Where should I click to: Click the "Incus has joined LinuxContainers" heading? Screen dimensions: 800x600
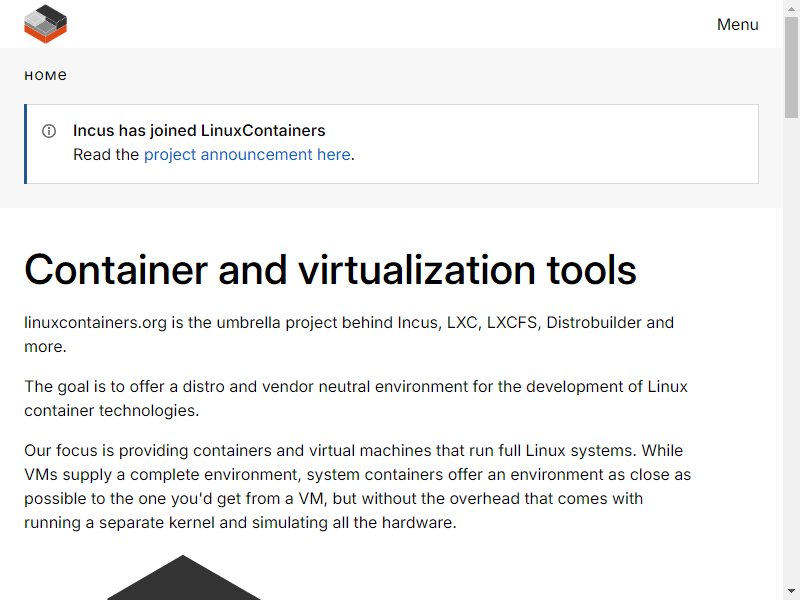pos(199,131)
